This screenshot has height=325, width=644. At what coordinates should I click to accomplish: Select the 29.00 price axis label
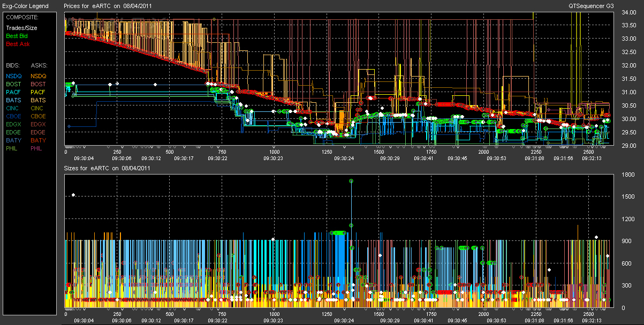tap(628, 146)
